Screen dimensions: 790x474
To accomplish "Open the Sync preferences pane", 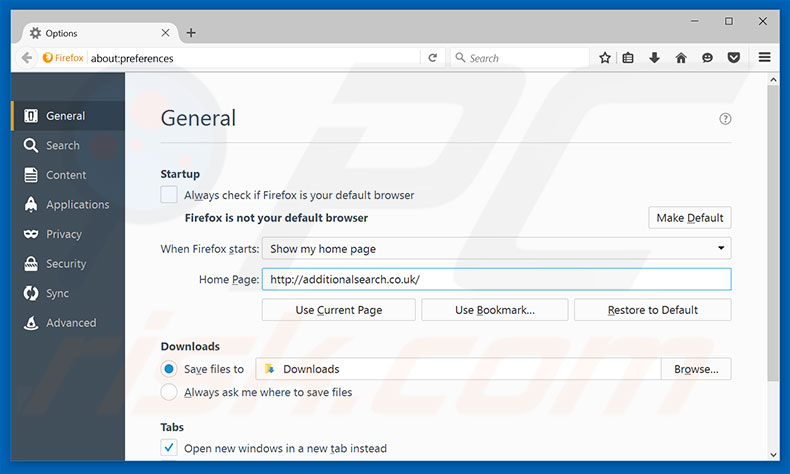I will click(68, 293).
